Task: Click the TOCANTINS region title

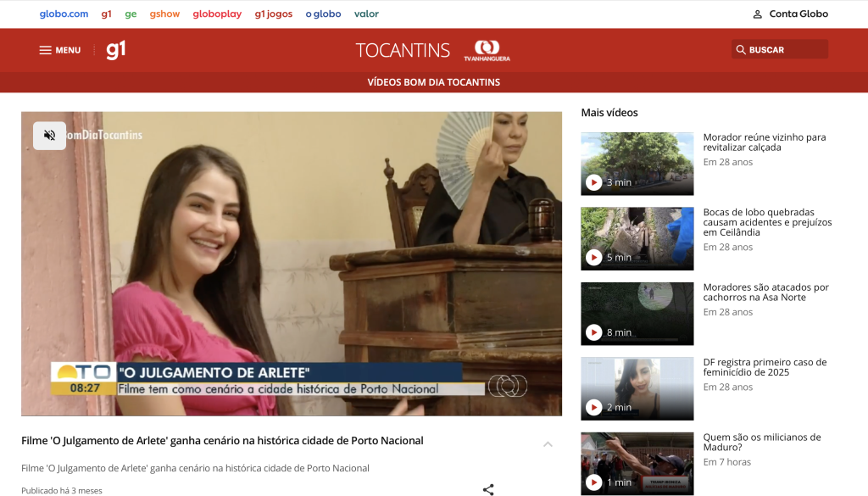Action: (403, 50)
